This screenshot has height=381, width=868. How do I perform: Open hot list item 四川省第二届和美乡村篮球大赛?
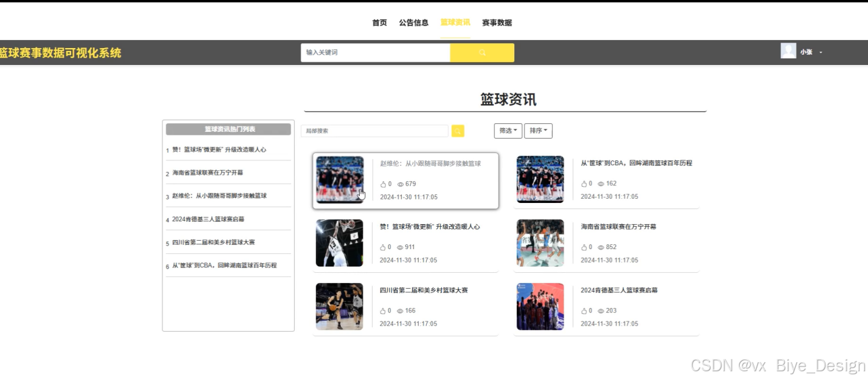[213, 242]
